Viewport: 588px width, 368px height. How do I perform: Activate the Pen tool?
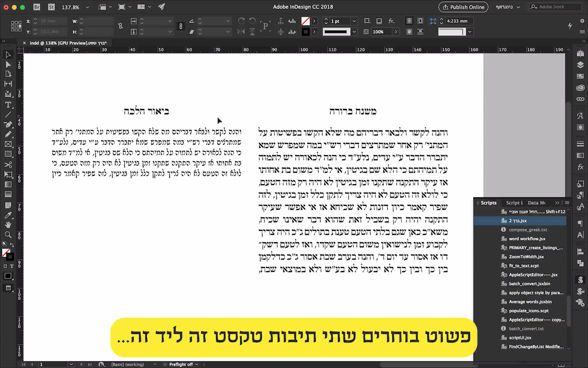(x=8, y=124)
